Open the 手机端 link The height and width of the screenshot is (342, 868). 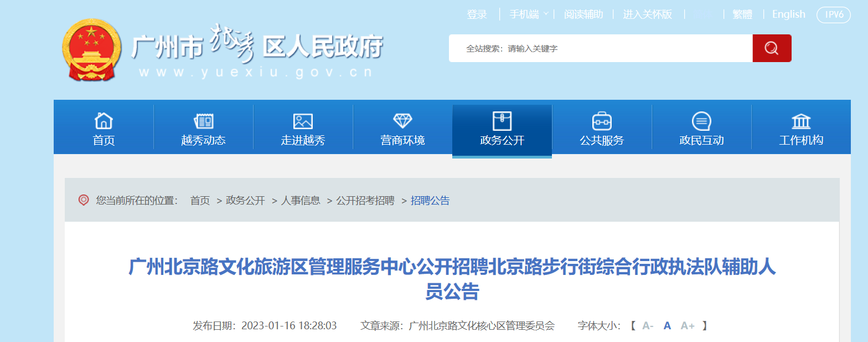pyautogui.click(x=524, y=14)
